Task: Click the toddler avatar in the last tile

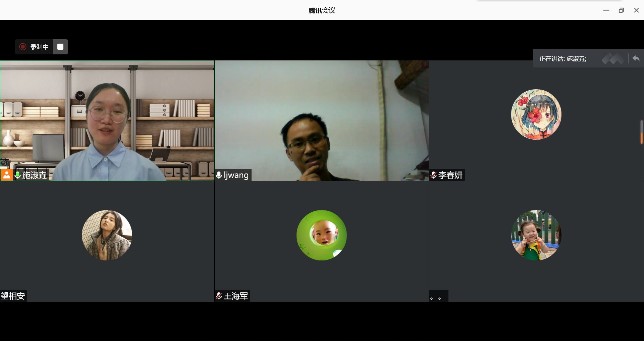Action: [536, 235]
